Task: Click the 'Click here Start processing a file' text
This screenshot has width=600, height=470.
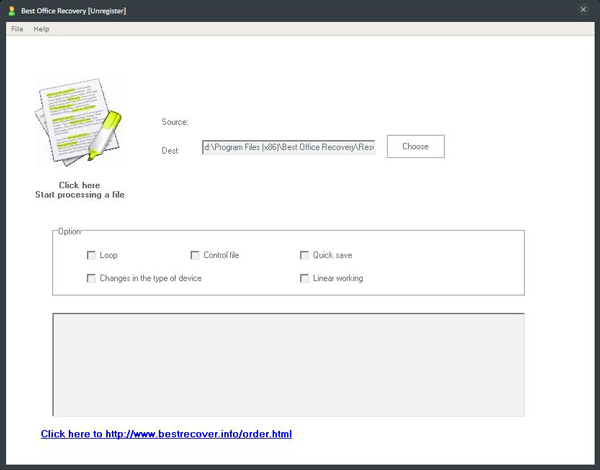Action: coord(80,190)
